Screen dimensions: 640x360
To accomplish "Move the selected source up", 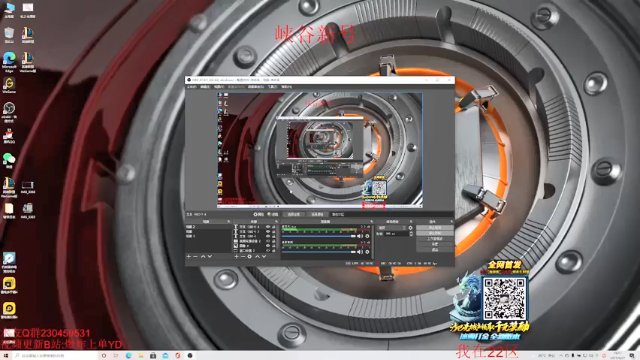I will pos(257,256).
